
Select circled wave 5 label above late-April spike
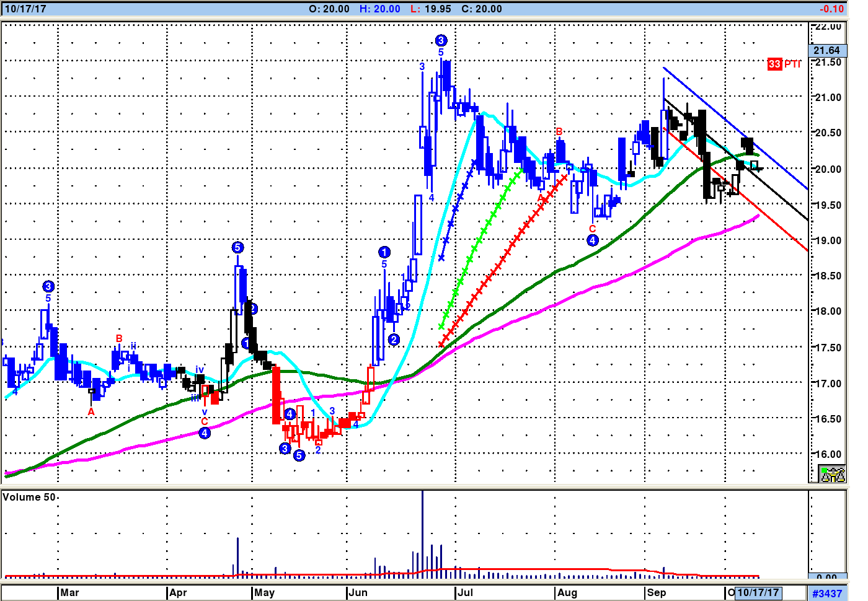237,247
